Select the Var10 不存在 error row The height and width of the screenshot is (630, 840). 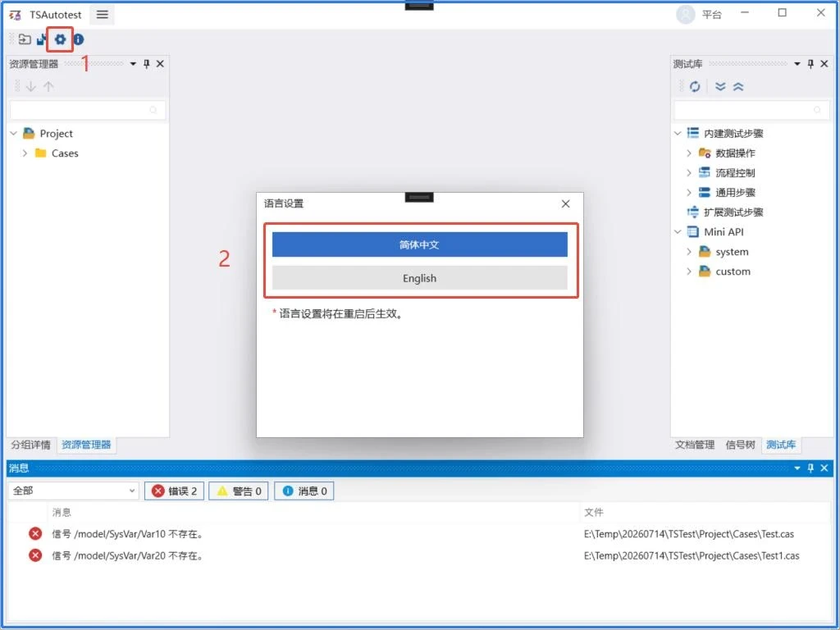pos(419,534)
